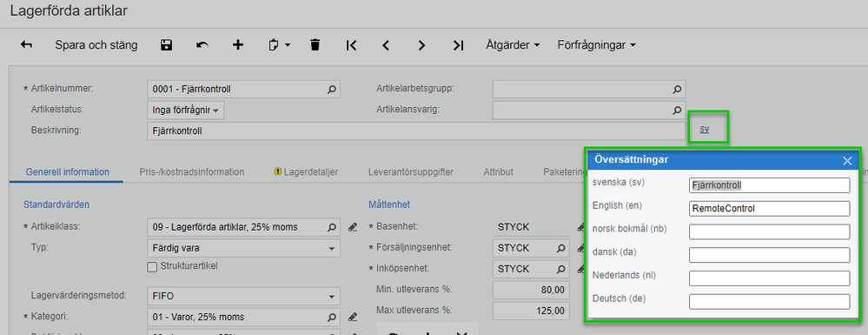
Task: Click the Basenhet value STYCK
Action: 514,227
